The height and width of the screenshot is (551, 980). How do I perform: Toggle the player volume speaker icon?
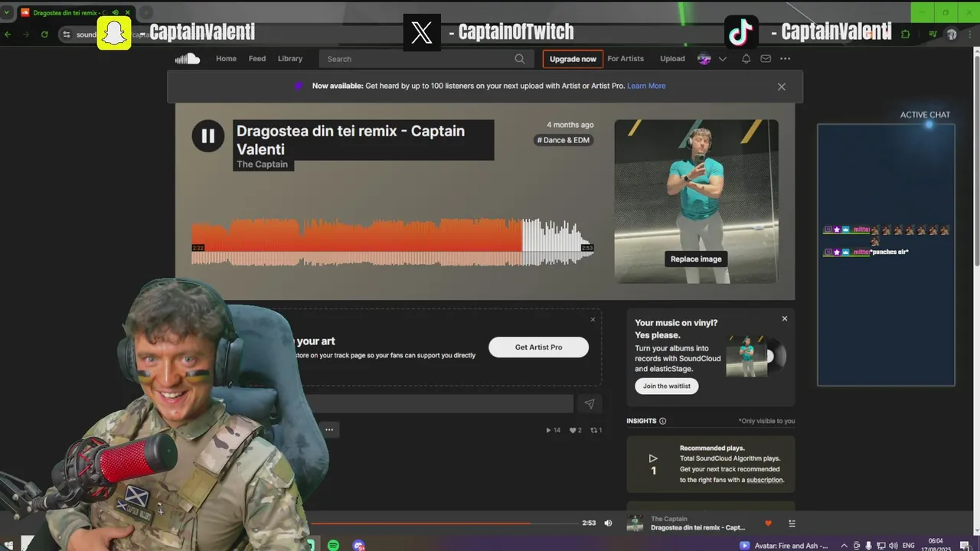point(608,523)
